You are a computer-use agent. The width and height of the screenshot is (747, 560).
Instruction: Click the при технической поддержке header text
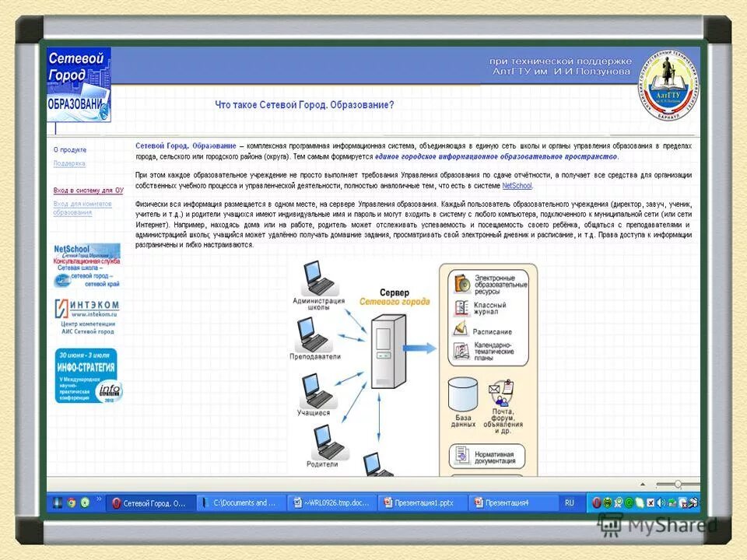561,66
